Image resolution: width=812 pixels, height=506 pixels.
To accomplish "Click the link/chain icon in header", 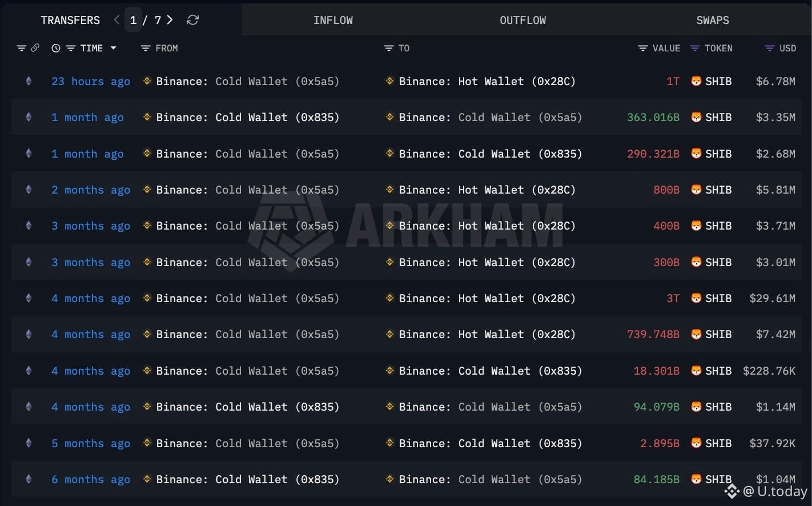I will pyautogui.click(x=35, y=48).
